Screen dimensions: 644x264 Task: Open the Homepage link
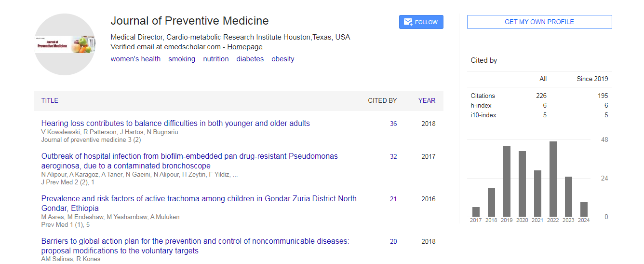pyautogui.click(x=245, y=47)
